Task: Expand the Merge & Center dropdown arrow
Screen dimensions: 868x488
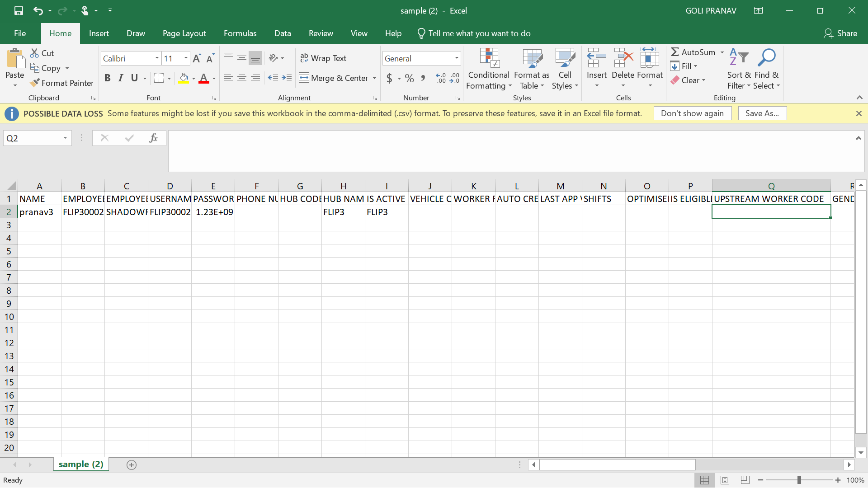Action: coord(374,78)
